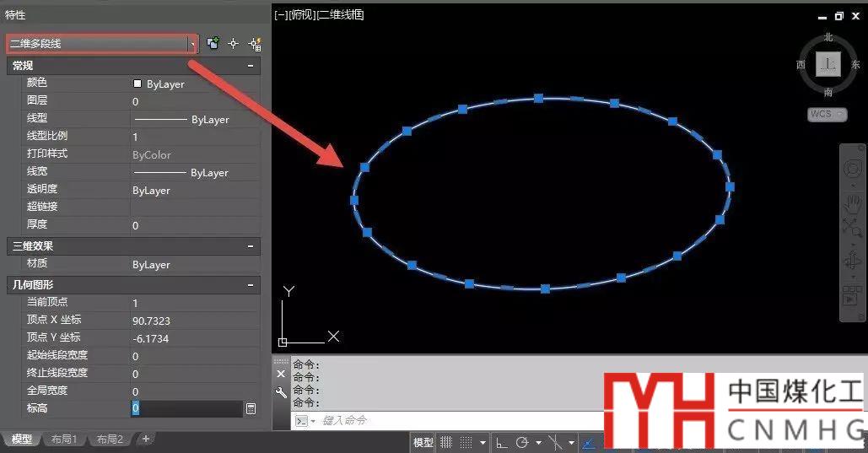The width and height of the screenshot is (868, 453).
Task: Open the [-] viewport controls menu
Action: pyautogui.click(x=281, y=15)
